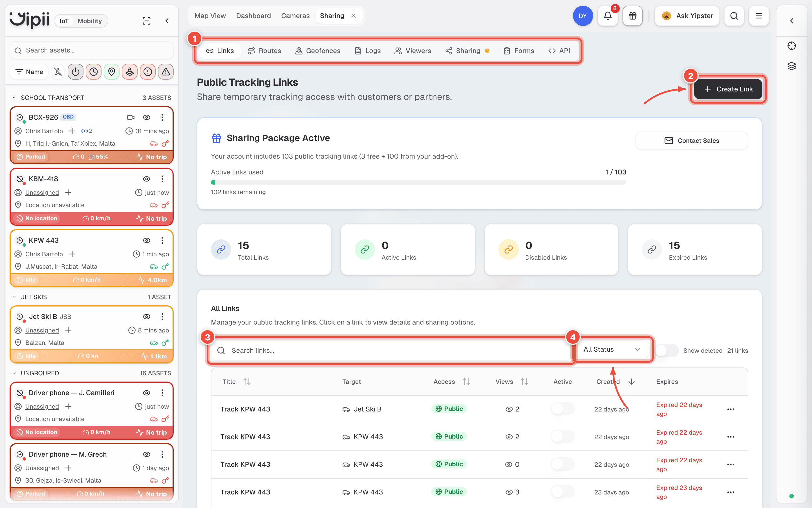
Task: Open Chris Bartolo driver link on BCX-926
Action: 44,131
